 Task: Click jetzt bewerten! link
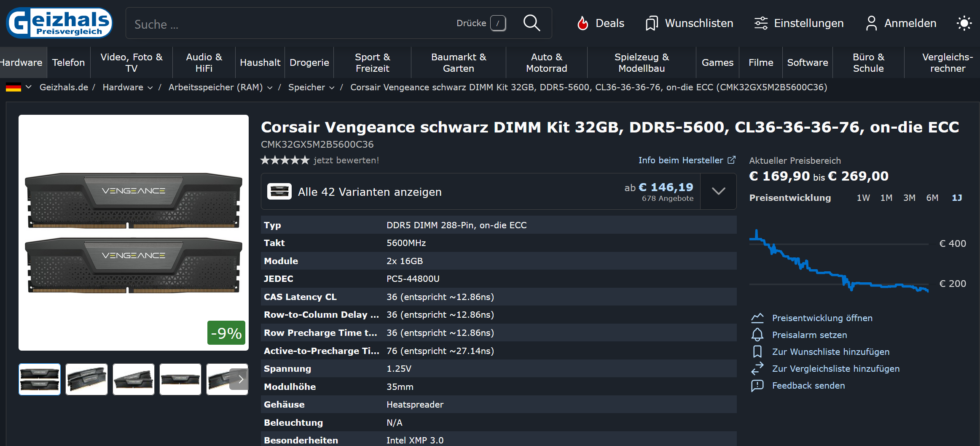346,160
